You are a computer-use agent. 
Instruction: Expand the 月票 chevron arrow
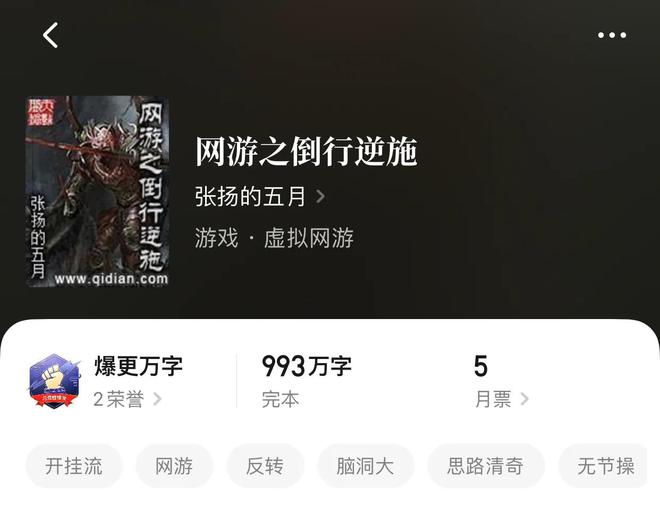[524, 399]
